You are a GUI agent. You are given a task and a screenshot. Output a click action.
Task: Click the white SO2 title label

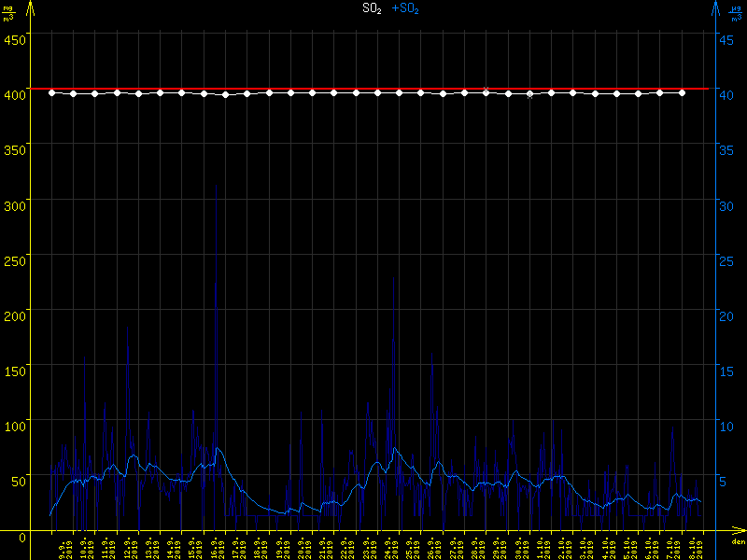pyautogui.click(x=372, y=8)
